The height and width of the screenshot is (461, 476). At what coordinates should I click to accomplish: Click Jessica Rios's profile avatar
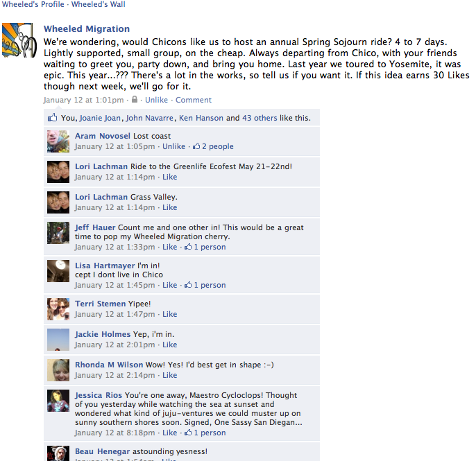(x=58, y=401)
